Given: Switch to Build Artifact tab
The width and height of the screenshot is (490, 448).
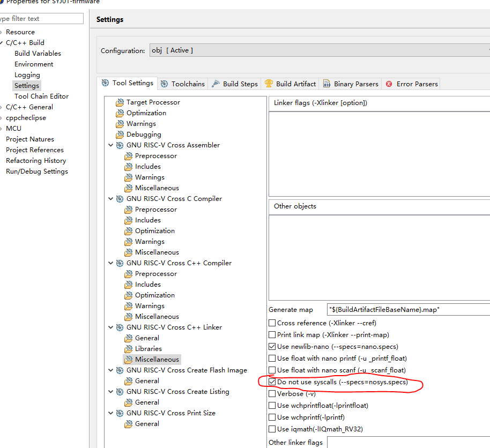Looking at the screenshot, I should coord(291,84).
